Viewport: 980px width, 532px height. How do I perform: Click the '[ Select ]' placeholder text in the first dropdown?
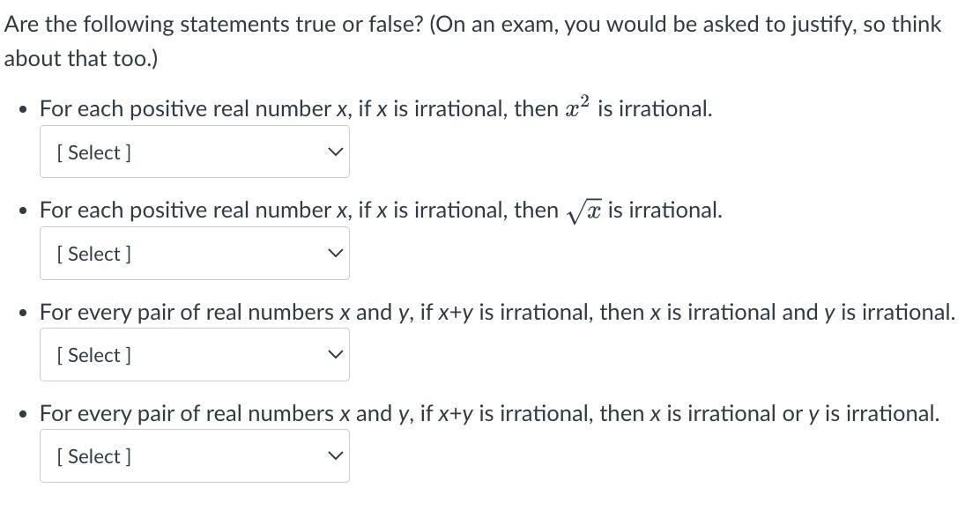tap(92, 151)
